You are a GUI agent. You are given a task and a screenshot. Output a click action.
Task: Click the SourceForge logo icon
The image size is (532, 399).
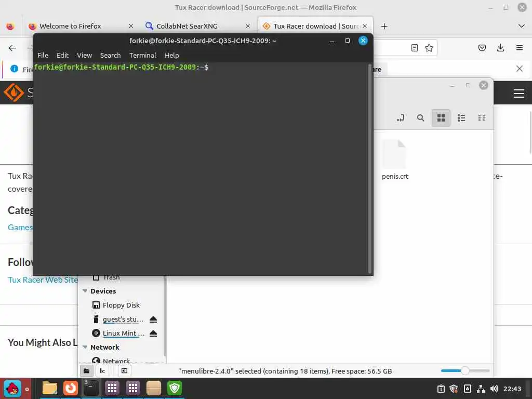(x=14, y=92)
